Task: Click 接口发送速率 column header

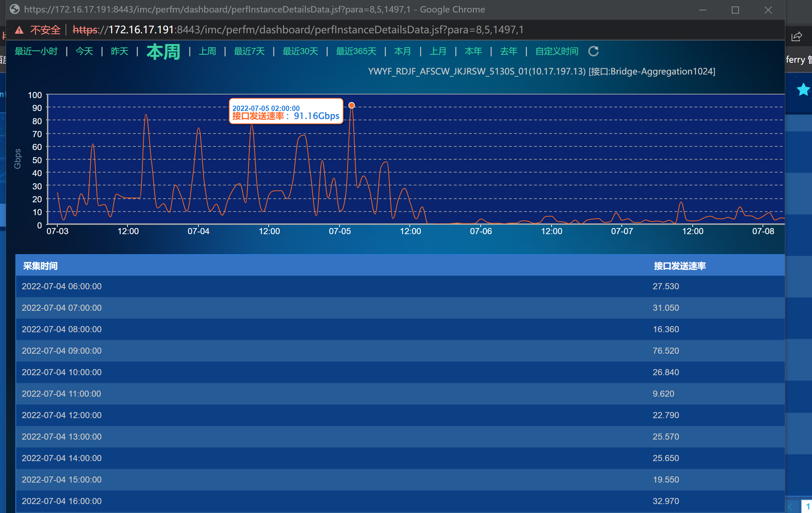Action: click(679, 266)
